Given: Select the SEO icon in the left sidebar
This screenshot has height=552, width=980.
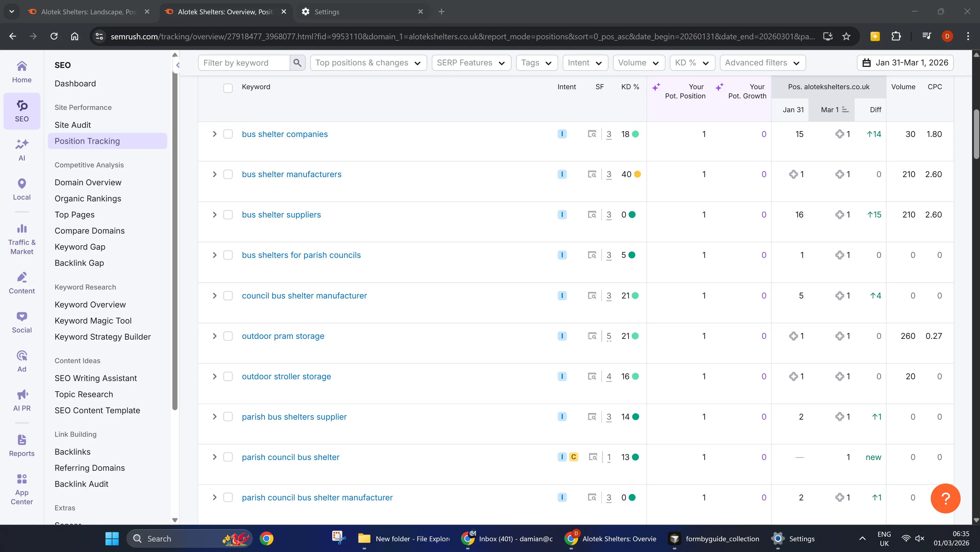Looking at the screenshot, I should point(21,111).
